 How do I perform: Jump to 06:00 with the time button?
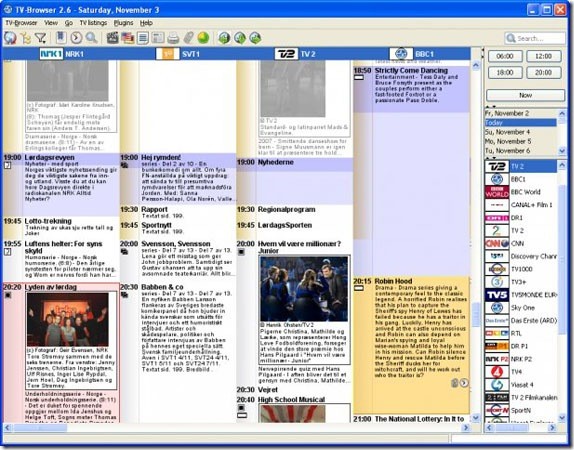(505, 56)
